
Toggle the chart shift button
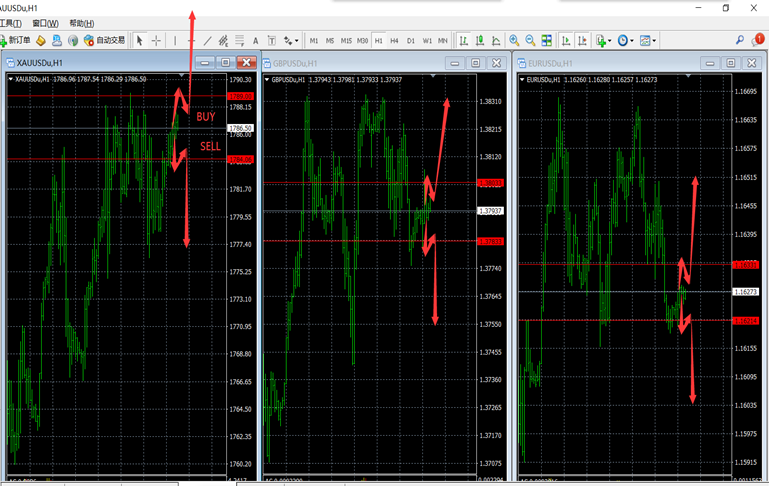click(582, 41)
